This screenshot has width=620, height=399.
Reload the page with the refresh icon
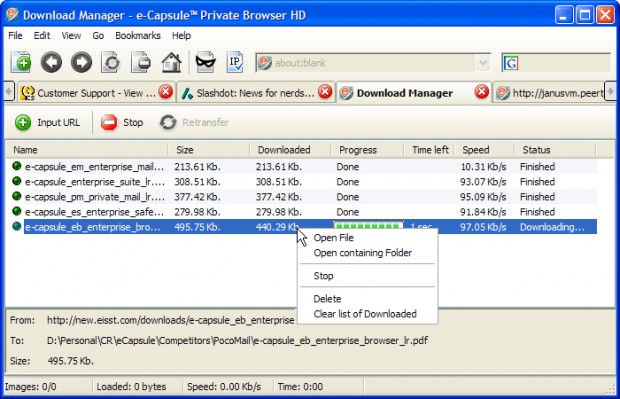pos(111,62)
